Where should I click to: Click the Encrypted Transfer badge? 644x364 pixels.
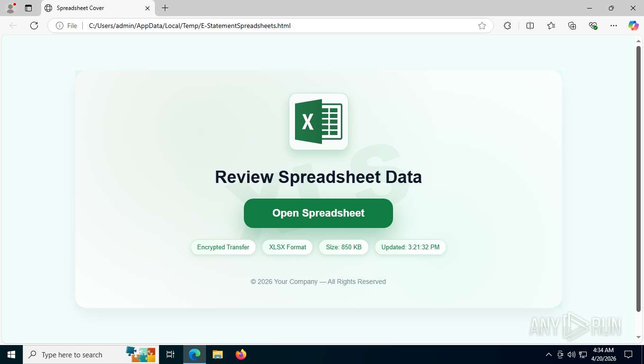point(223,247)
